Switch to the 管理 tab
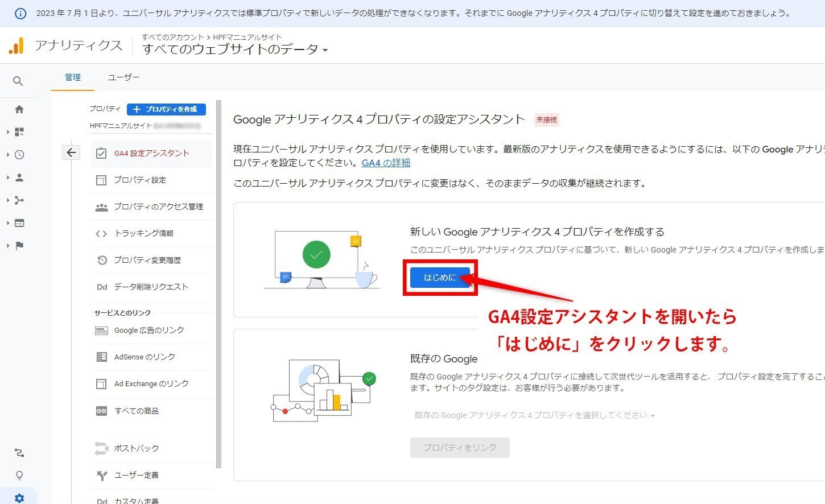825x504 pixels. [73, 77]
